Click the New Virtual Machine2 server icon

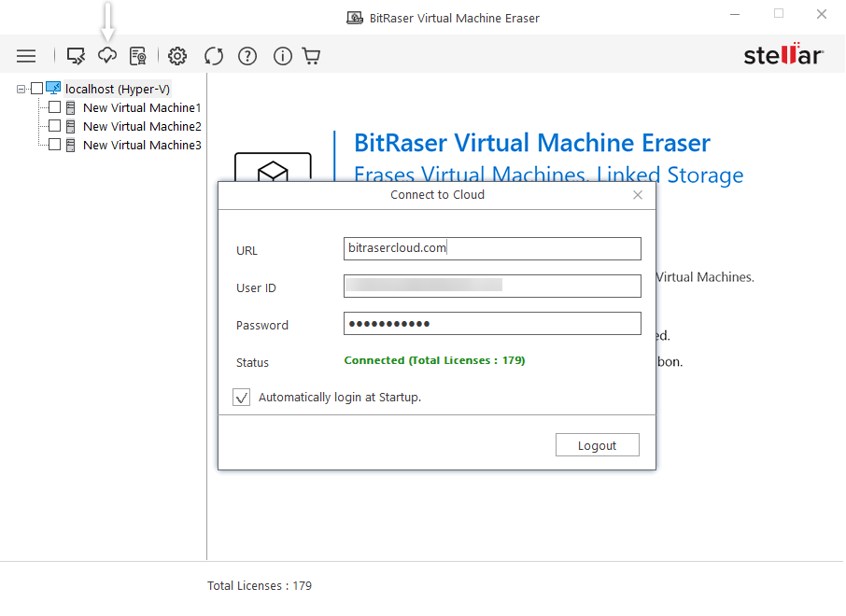click(x=70, y=127)
